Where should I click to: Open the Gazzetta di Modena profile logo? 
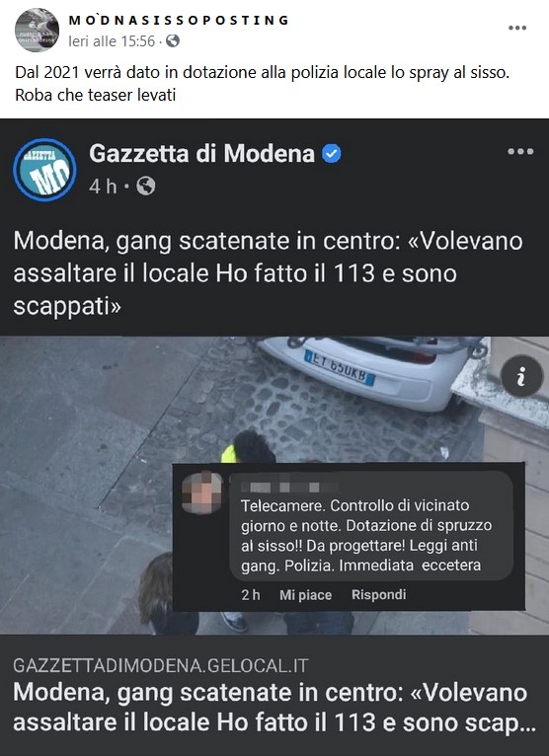pyautogui.click(x=44, y=170)
